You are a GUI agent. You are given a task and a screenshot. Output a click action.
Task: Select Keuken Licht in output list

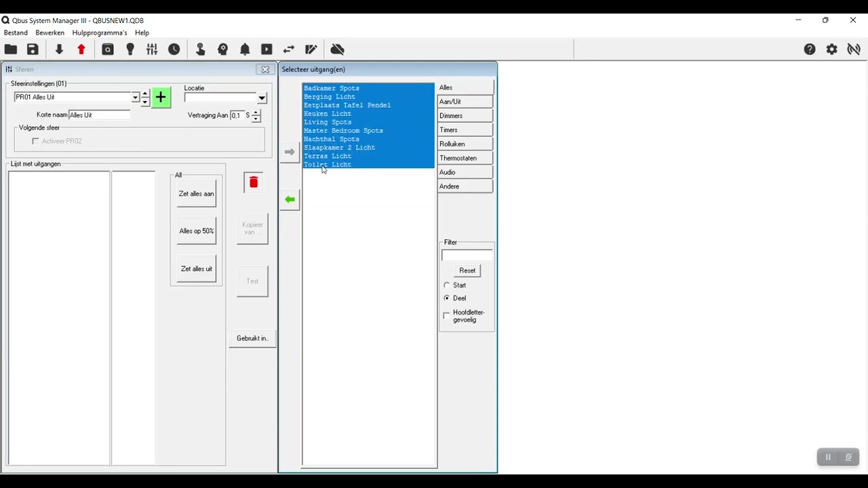tap(368, 114)
